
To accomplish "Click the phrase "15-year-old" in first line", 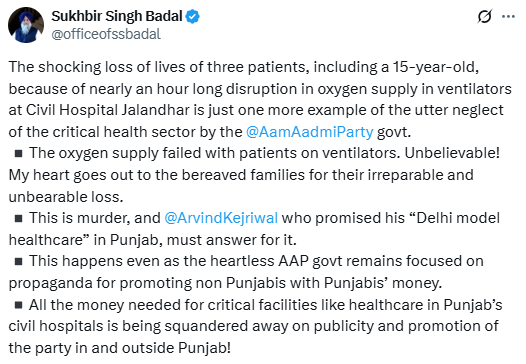I will (x=435, y=67).
